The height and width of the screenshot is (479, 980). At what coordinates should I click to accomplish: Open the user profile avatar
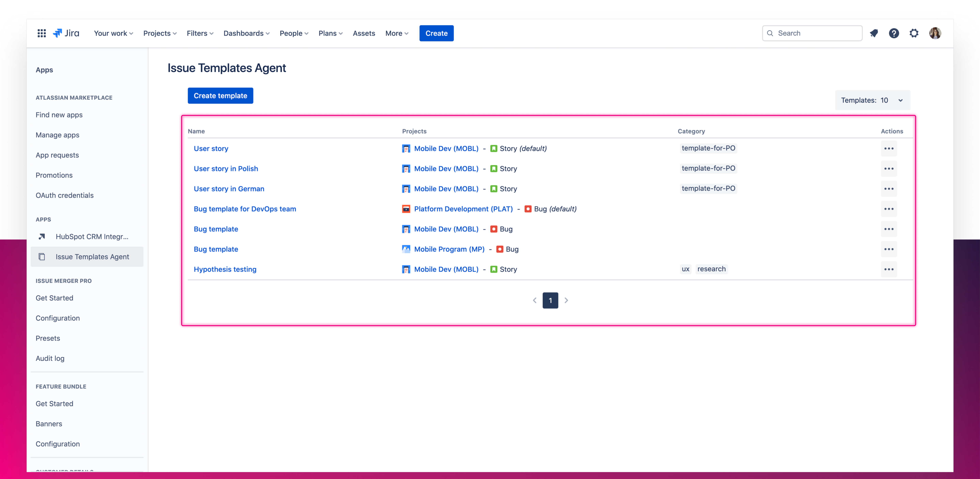tap(935, 33)
